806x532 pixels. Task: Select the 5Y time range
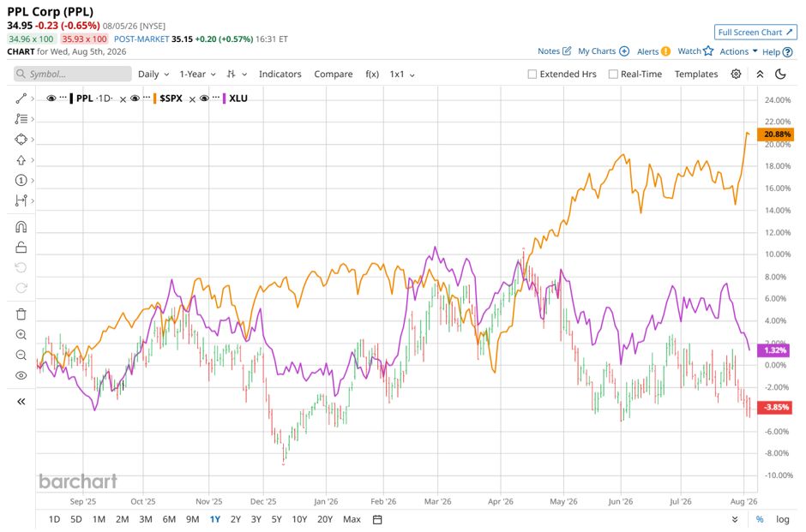pyautogui.click(x=277, y=520)
